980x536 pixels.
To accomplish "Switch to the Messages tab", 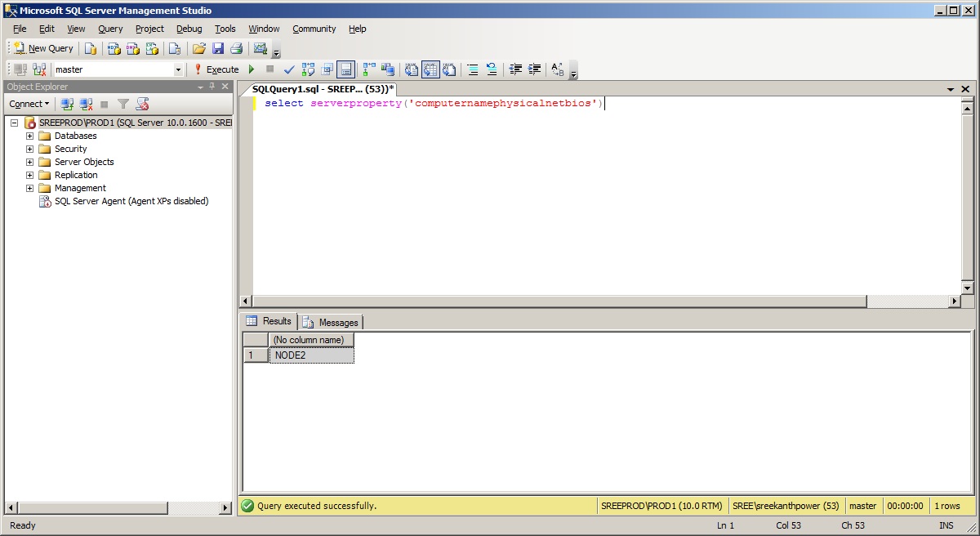I will [x=331, y=322].
